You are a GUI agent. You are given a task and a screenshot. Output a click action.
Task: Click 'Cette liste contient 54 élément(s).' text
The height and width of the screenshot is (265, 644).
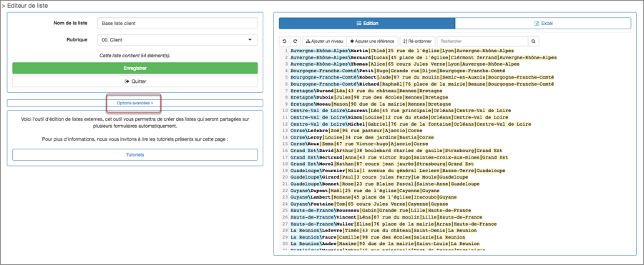point(135,56)
